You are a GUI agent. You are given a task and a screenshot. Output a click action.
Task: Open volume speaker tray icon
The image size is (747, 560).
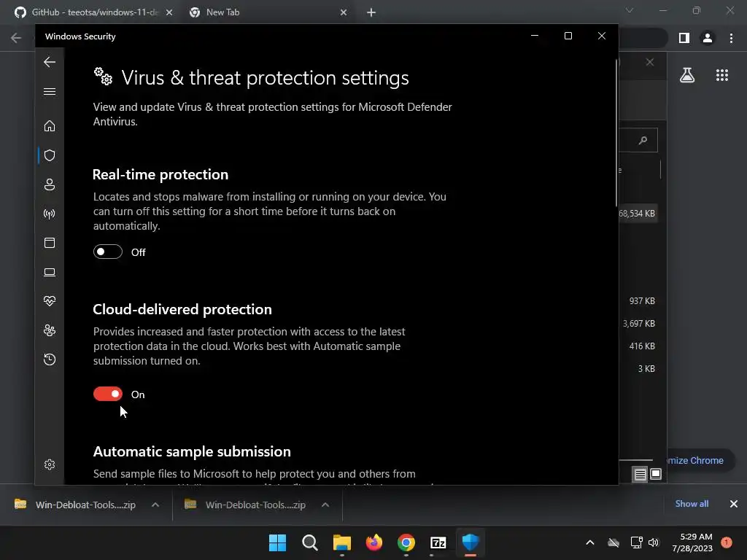click(x=654, y=542)
